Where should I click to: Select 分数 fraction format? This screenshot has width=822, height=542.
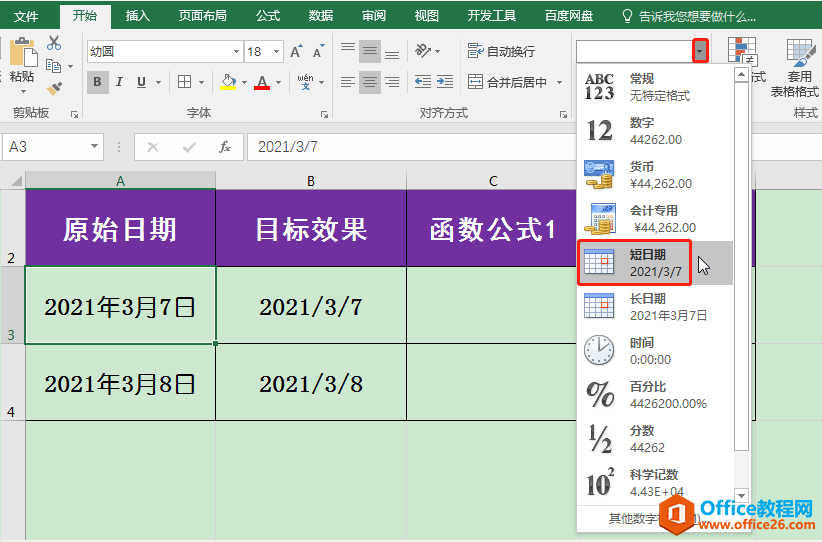[x=655, y=439]
